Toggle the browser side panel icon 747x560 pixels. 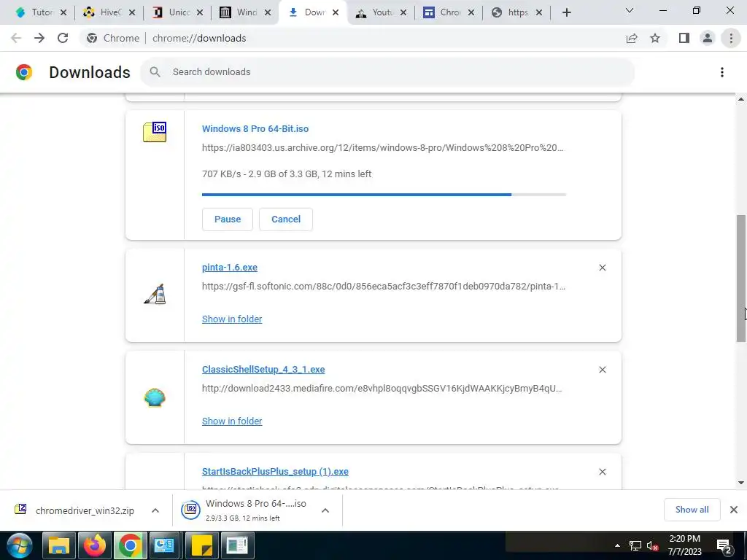(x=684, y=38)
